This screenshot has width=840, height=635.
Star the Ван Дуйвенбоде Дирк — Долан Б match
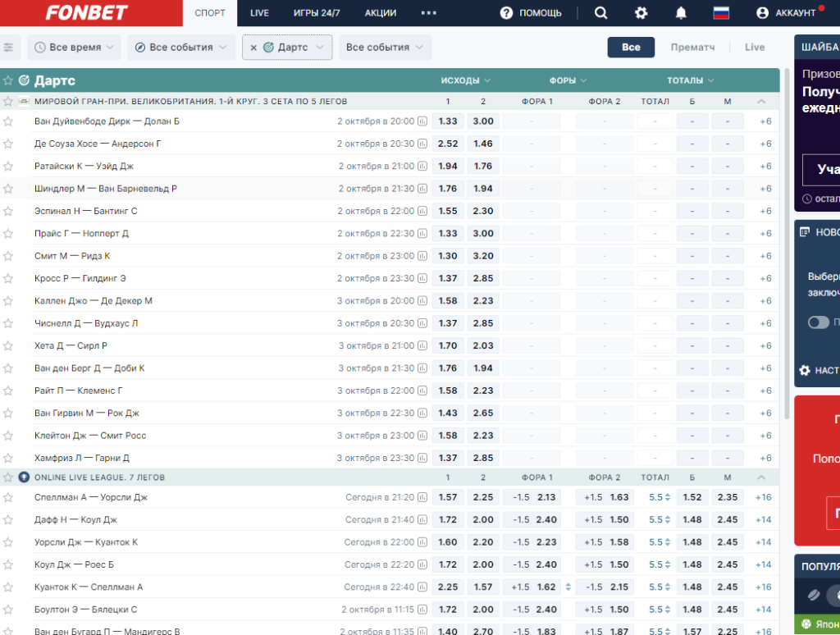click(x=8, y=121)
